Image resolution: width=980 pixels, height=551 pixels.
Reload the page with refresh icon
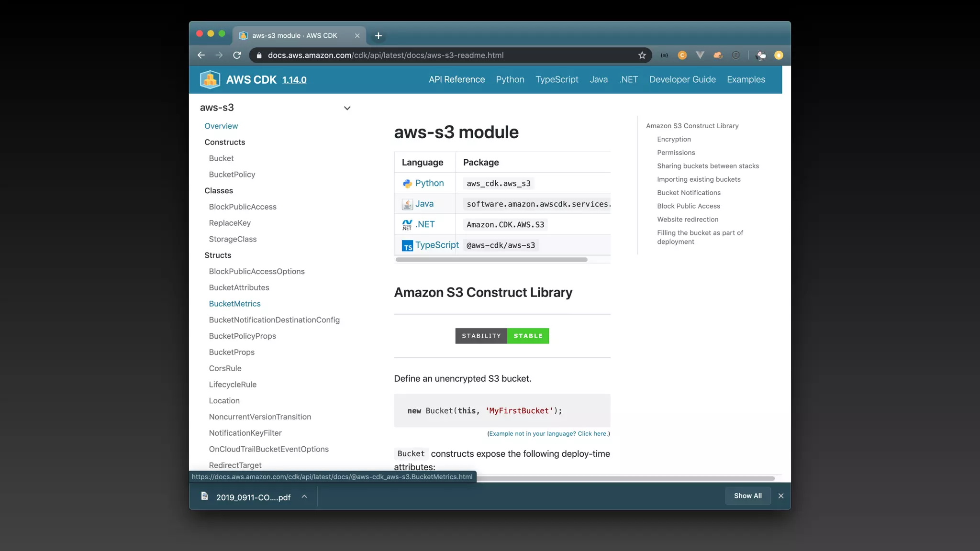click(x=237, y=55)
